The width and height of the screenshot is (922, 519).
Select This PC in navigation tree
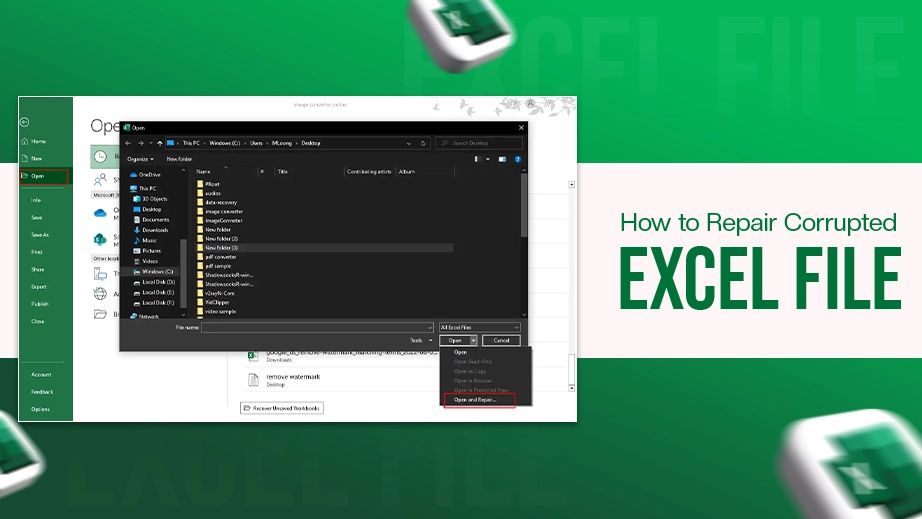[x=143, y=189]
